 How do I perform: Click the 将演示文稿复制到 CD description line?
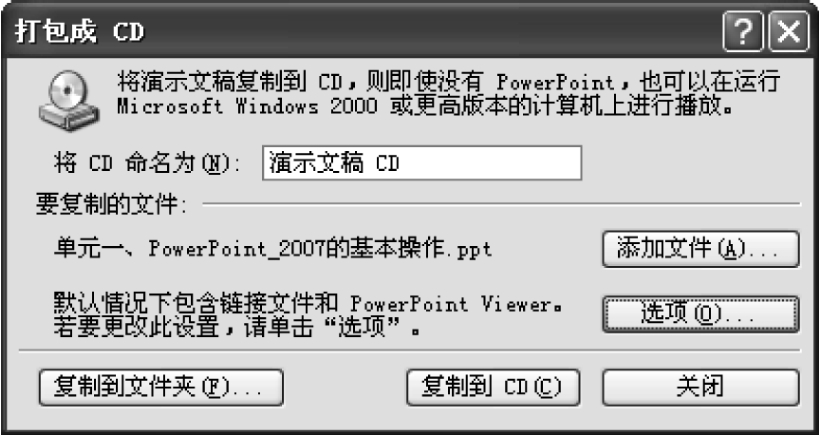pos(448,82)
